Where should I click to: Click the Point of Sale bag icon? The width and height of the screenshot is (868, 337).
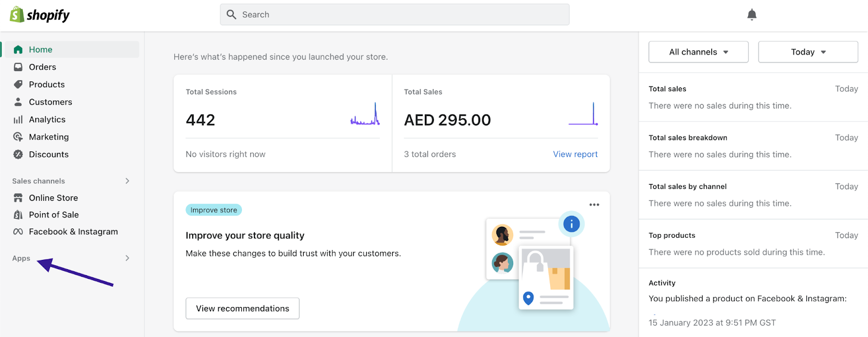click(18, 215)
